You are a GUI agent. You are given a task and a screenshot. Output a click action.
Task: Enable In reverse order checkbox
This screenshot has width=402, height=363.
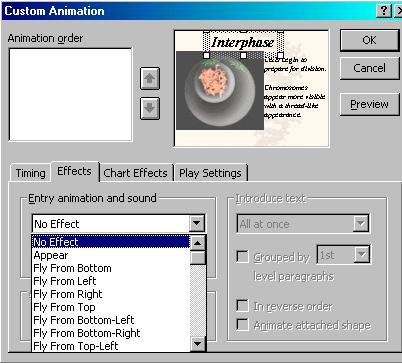242,306
